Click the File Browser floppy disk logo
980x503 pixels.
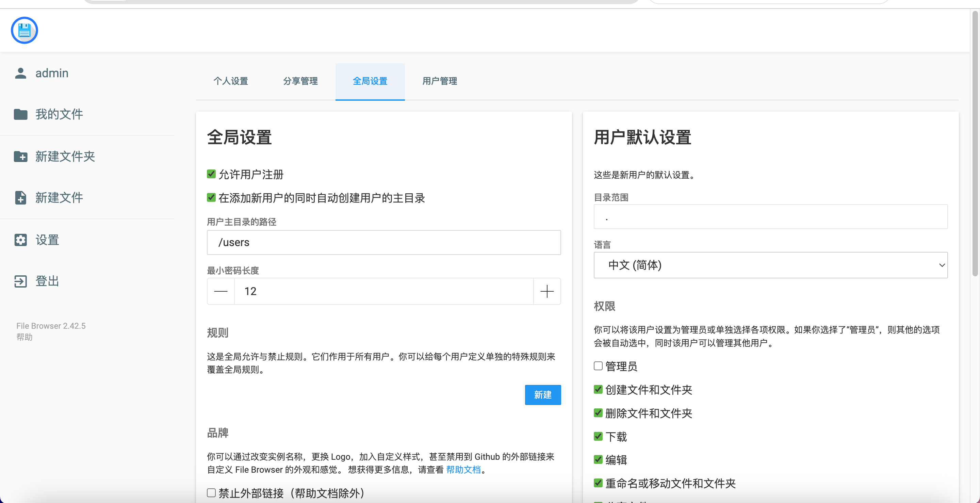[x=24, y=30]
